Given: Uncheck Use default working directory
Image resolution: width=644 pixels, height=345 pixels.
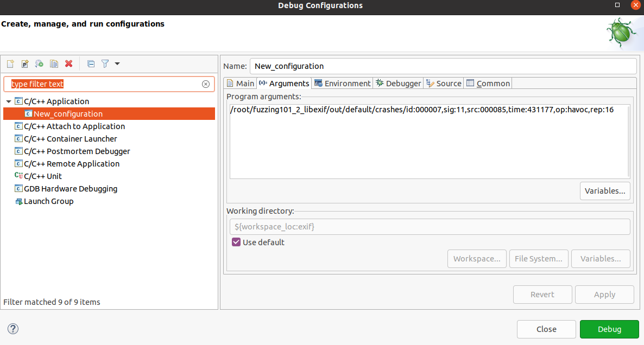Looking at the screenshot, I should [236, 242].
